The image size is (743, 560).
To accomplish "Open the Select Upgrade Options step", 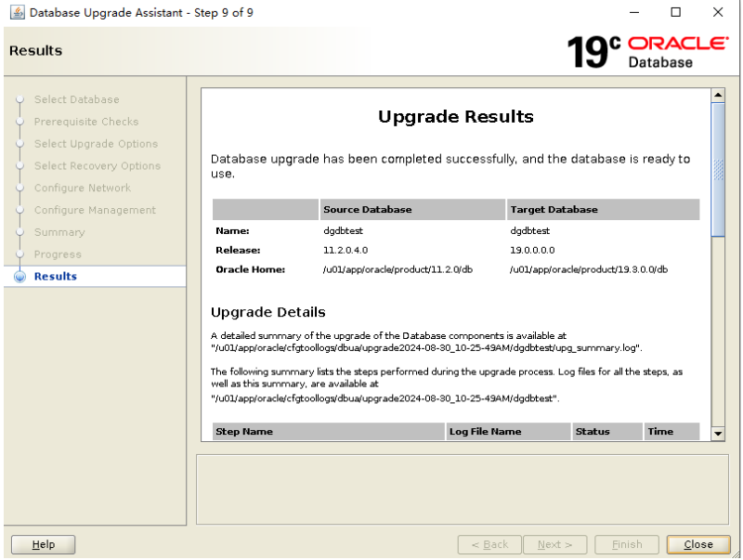I will pyautogui.click(x=96, y=144).
